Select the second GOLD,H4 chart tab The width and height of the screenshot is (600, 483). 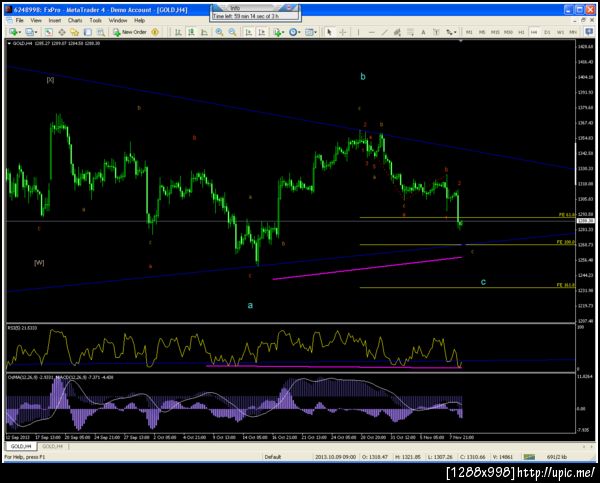pos(52,446)
